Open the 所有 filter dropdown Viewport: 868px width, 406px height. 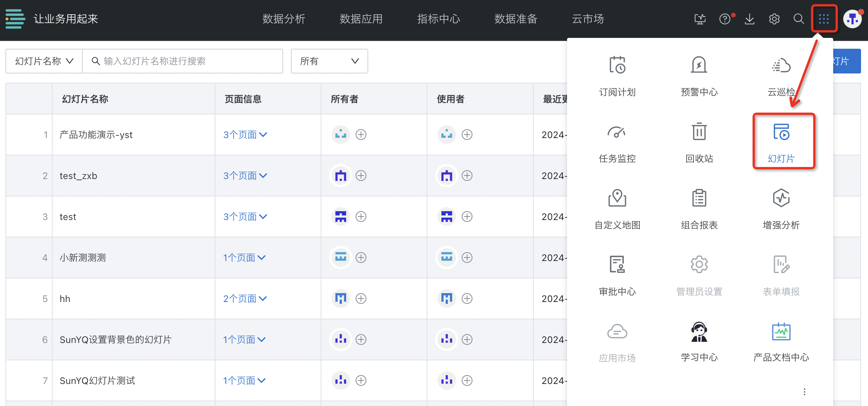coord(329,61)
